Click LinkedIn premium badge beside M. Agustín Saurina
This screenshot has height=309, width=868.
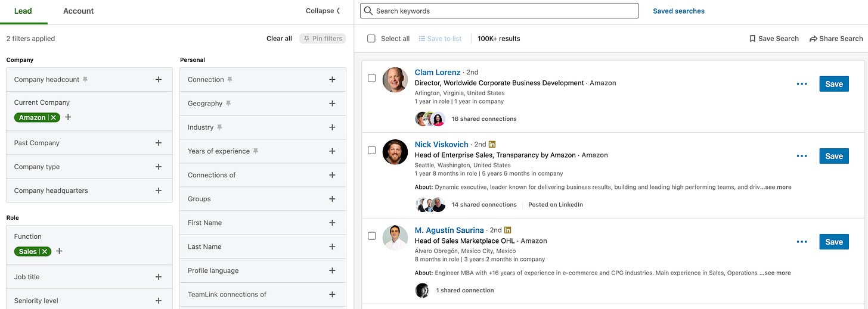coord(508,230)
